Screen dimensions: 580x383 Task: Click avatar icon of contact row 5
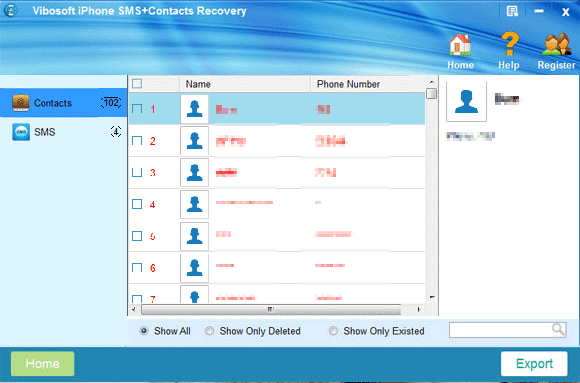coord(195,236)
